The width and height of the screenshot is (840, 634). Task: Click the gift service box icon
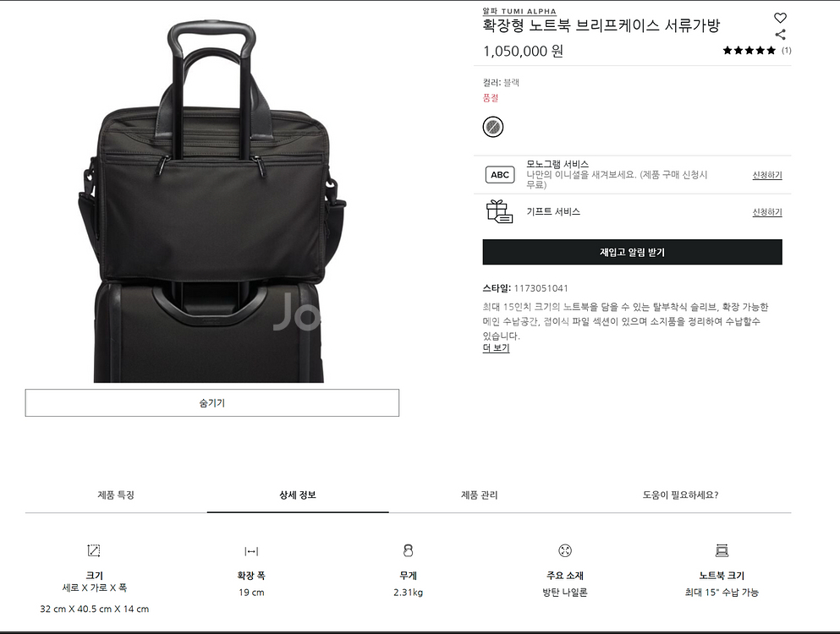[x=499, y=211]
